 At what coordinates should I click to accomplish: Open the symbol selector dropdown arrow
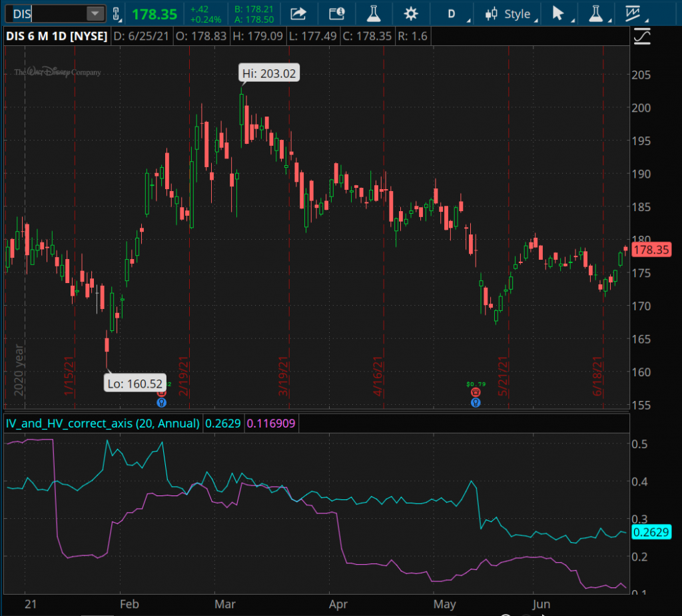(95, 14)
